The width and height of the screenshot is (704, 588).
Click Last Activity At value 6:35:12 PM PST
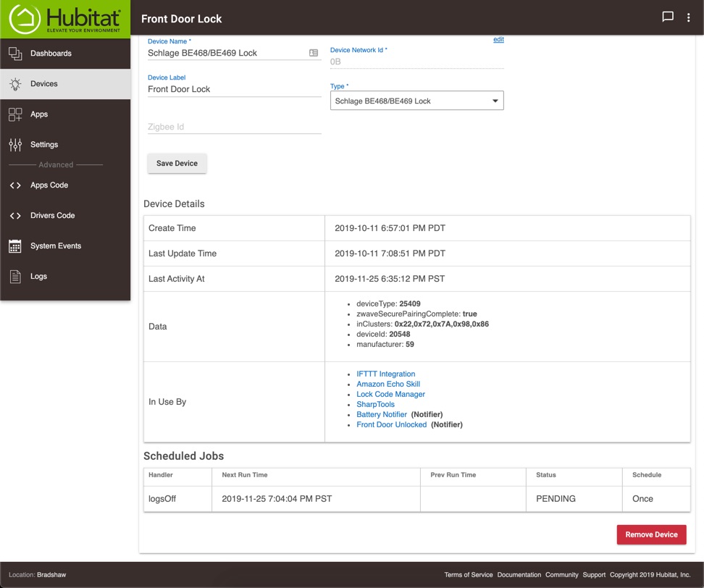(x=390, y=279)
